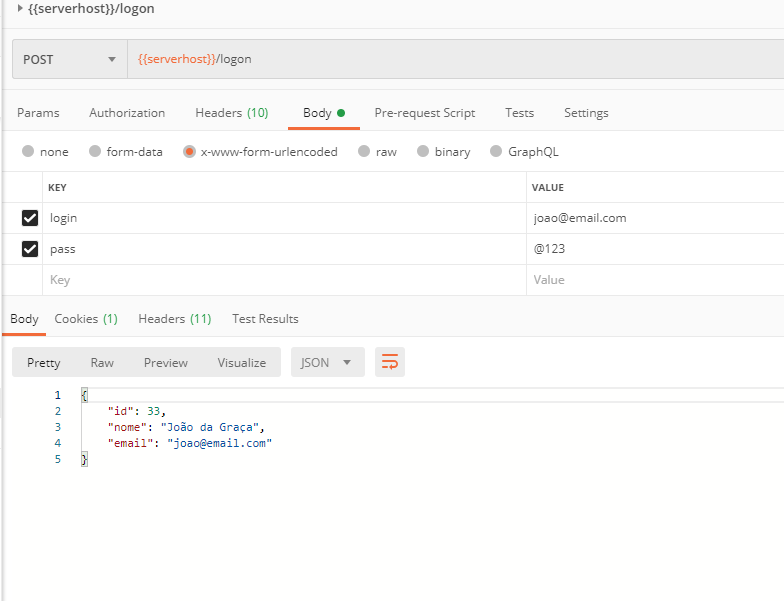Click the "id": 33 response line

(x=136, y=411)
